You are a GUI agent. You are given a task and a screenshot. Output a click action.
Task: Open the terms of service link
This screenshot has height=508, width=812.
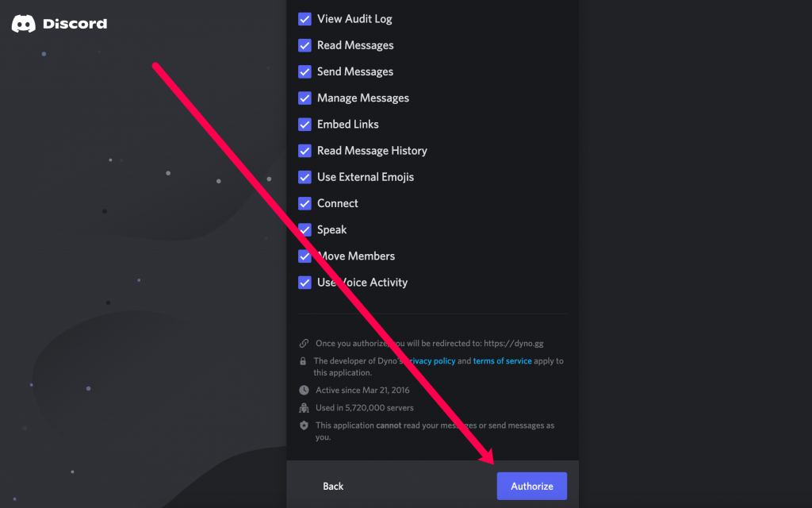click(502, 360)
